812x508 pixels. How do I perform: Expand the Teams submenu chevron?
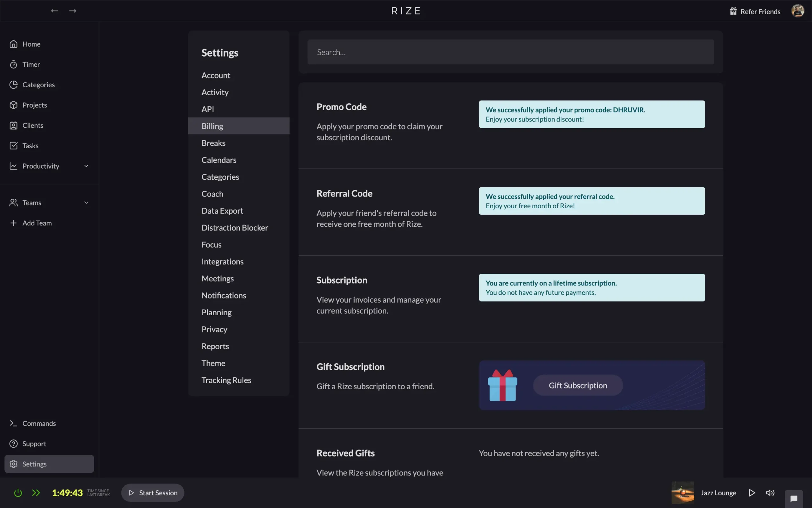coord(86,203)
